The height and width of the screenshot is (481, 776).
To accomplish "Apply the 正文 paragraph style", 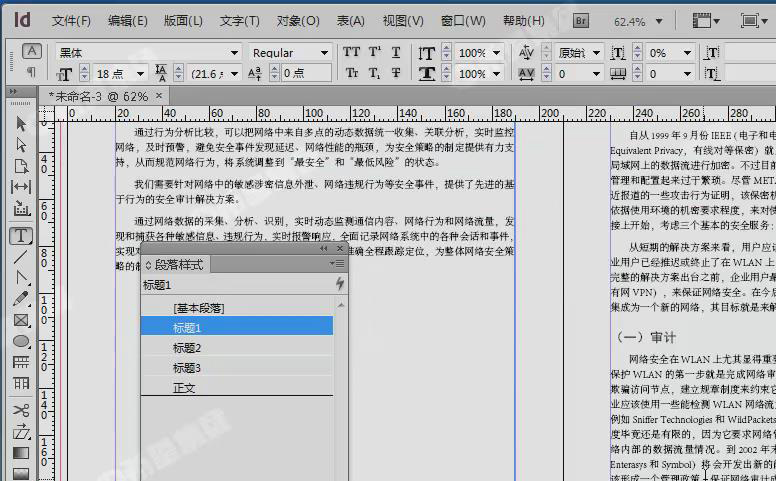I will (184, 388).
